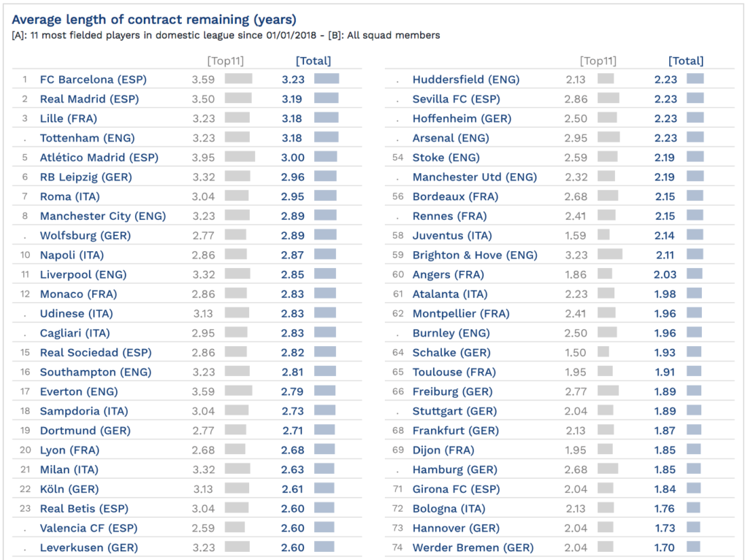The image size is (748, 560).
Task: Click Werder Bremen (GER) team name
Action: [473, 548]
